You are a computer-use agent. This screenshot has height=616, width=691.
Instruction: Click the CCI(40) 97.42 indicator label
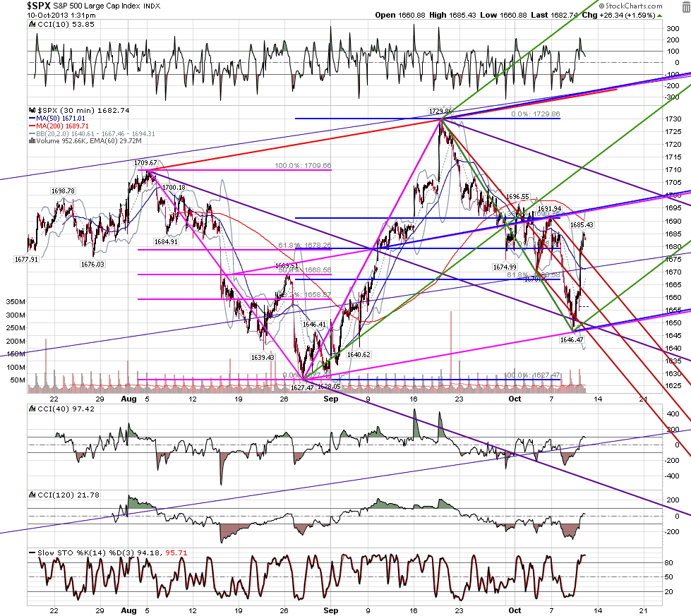point(66,409)
